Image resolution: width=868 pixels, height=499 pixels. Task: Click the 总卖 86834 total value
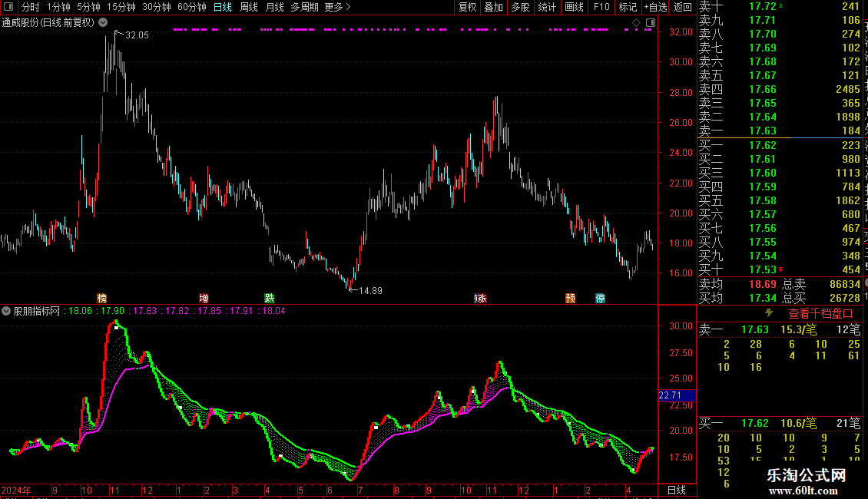tap(845, 284)
